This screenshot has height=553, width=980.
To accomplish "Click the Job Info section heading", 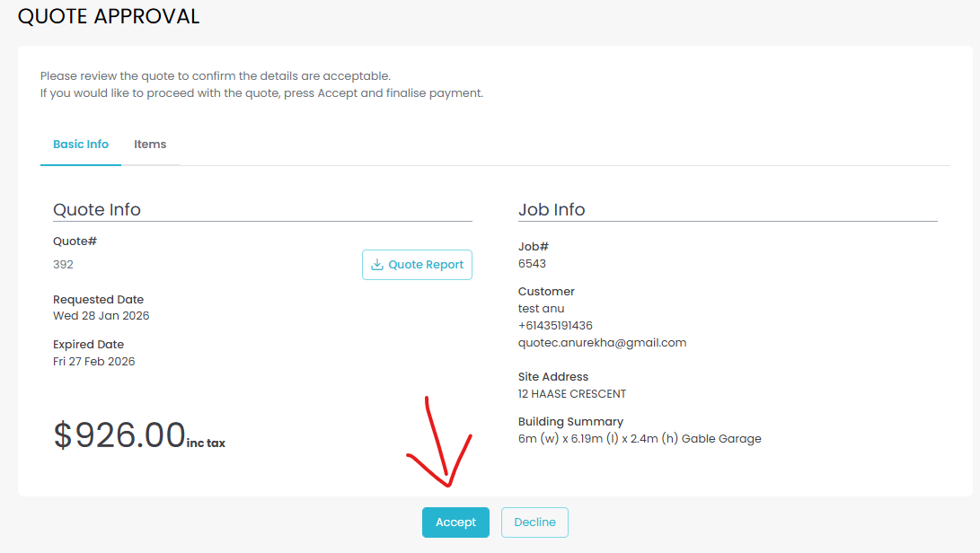I will point(552,210).
